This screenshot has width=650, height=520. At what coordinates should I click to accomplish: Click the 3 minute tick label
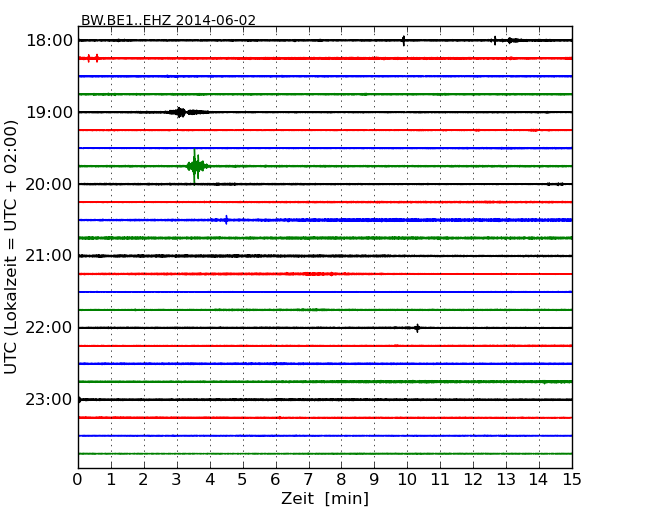(177, 479)
